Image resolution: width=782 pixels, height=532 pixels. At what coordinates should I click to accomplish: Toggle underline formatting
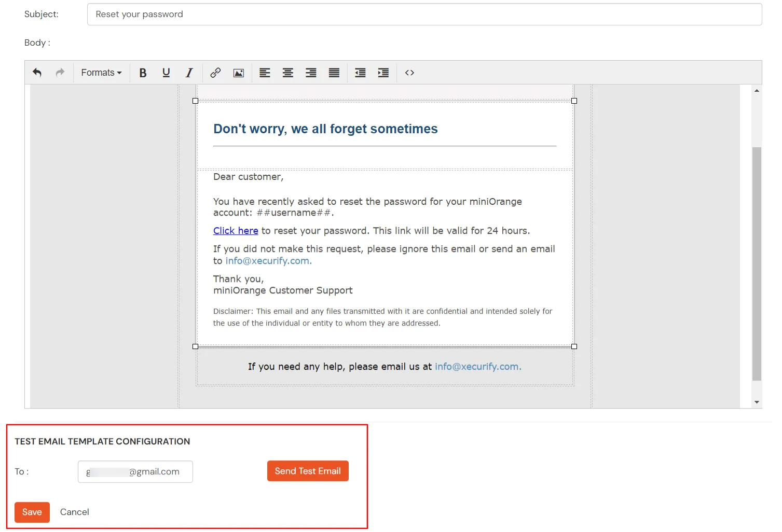tap(166, 73)
